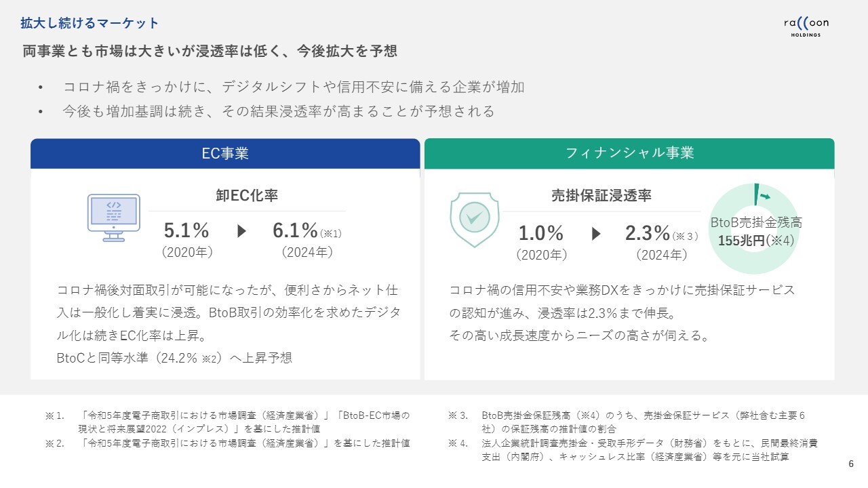The width and height of the screenshot is (868, 488).
Task: Click the slide title 拡大し続けるマーケット
Action: pos(90,24)
